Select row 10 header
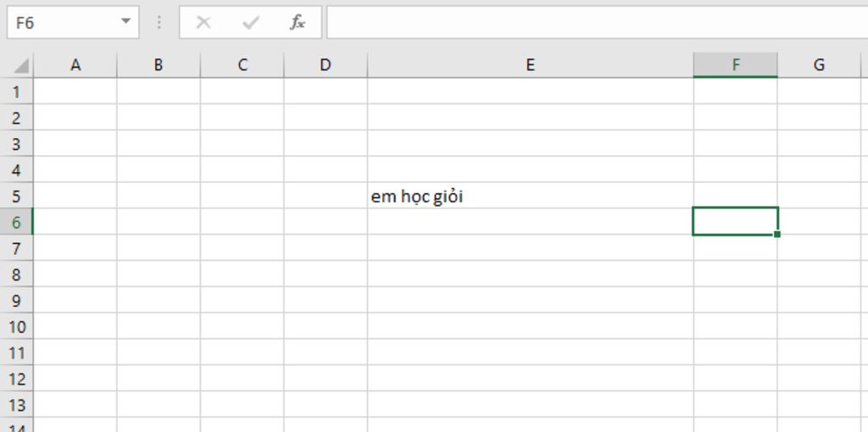Image resolution: width=868 pixels, height=432 pixels. point(17,327)
